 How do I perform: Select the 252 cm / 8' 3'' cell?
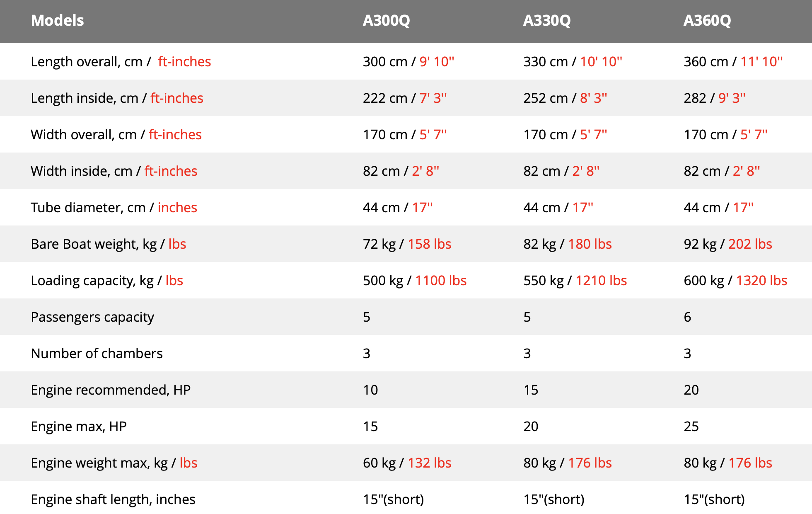565,98
